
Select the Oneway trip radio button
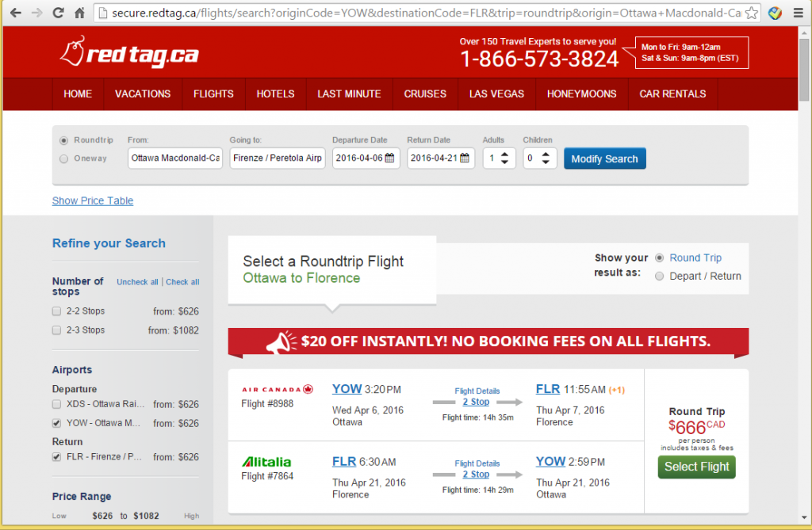point(63,158)
